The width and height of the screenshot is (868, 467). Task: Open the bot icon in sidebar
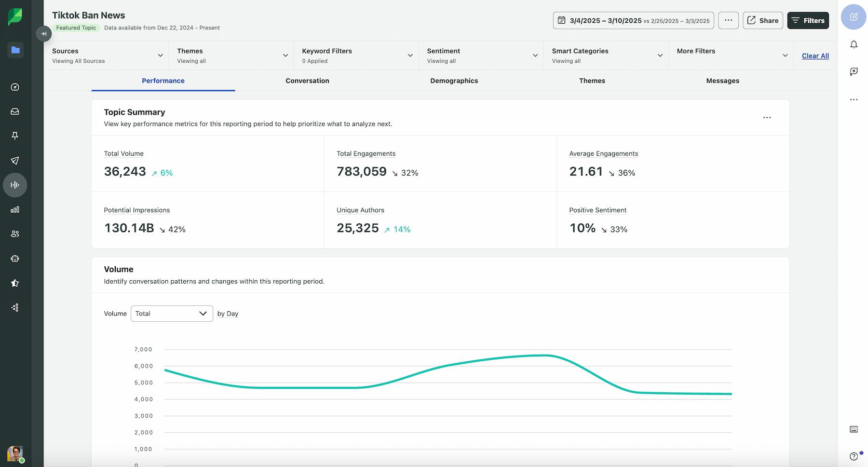pyautogui.click(x=15, y=259)
